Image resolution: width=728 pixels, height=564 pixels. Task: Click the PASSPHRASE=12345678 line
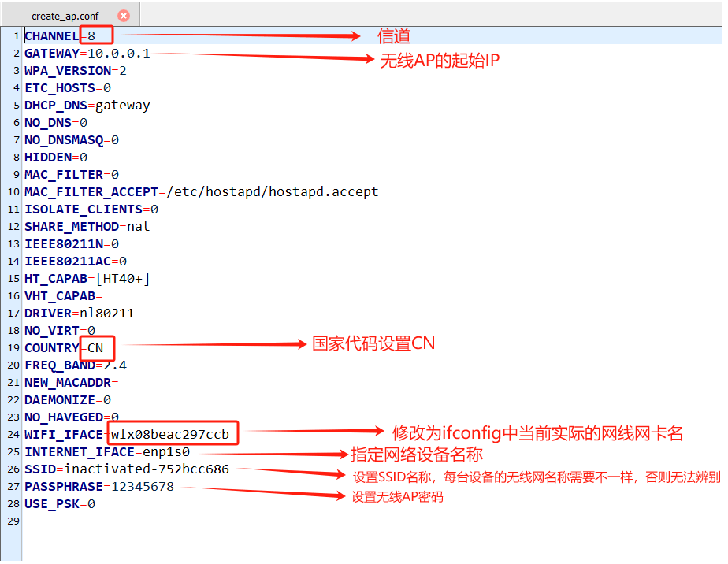tap(99, 487)
